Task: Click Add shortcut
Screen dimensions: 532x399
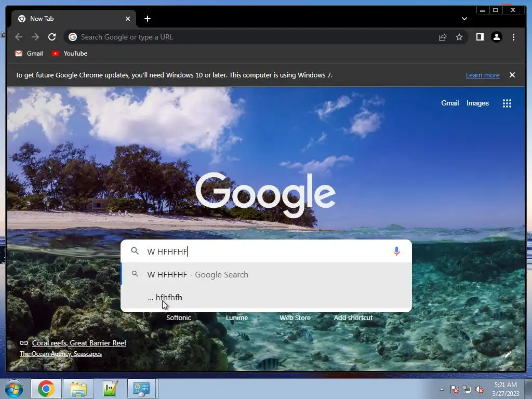Action: click(353, 317)
